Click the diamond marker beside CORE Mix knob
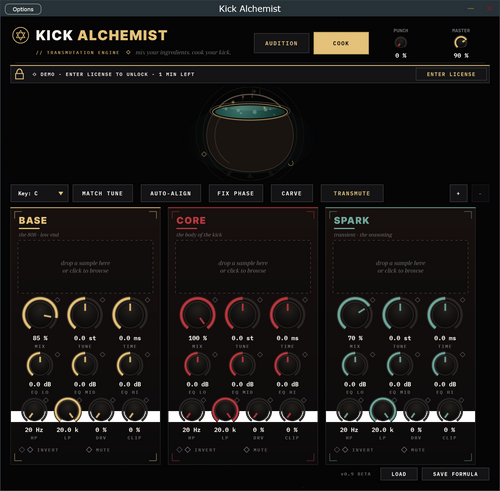Screen dimensions: 500x491 [215, 300]
